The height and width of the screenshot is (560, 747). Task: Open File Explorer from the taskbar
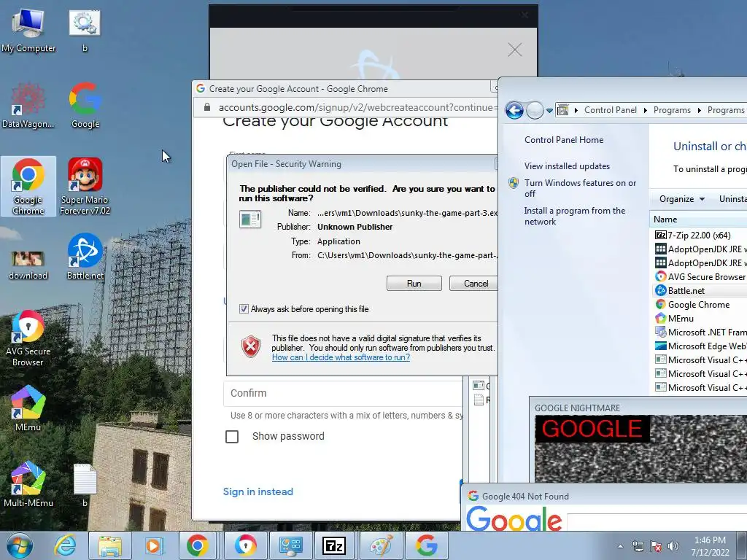pos(110,545)
